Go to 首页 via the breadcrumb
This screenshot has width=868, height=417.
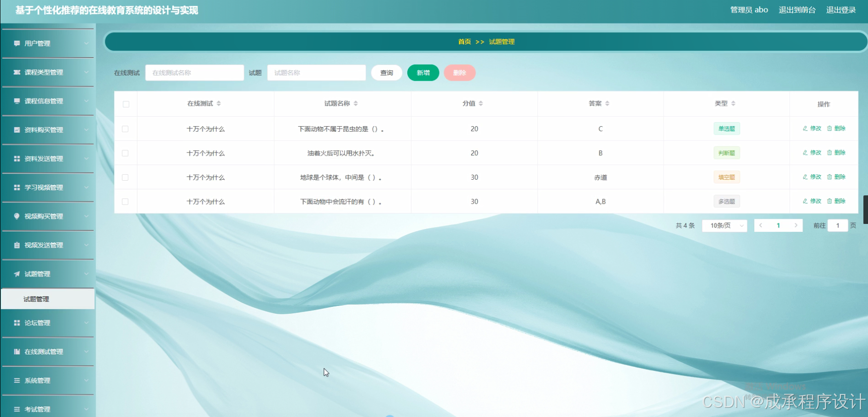(464, 41)
